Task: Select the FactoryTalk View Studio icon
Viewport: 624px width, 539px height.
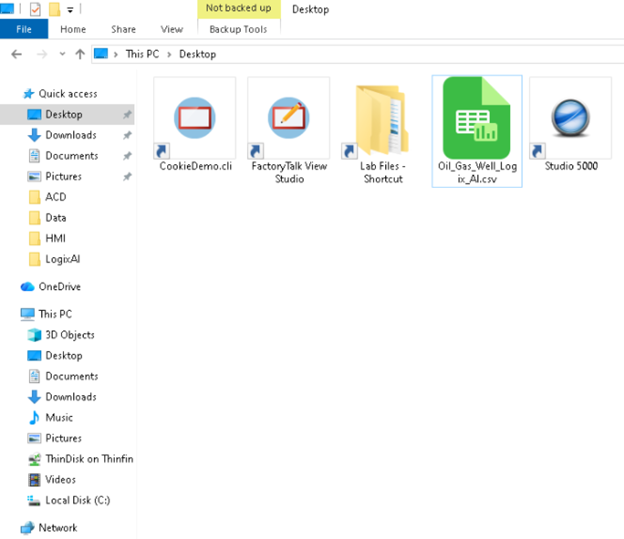Action: point(289,118)
